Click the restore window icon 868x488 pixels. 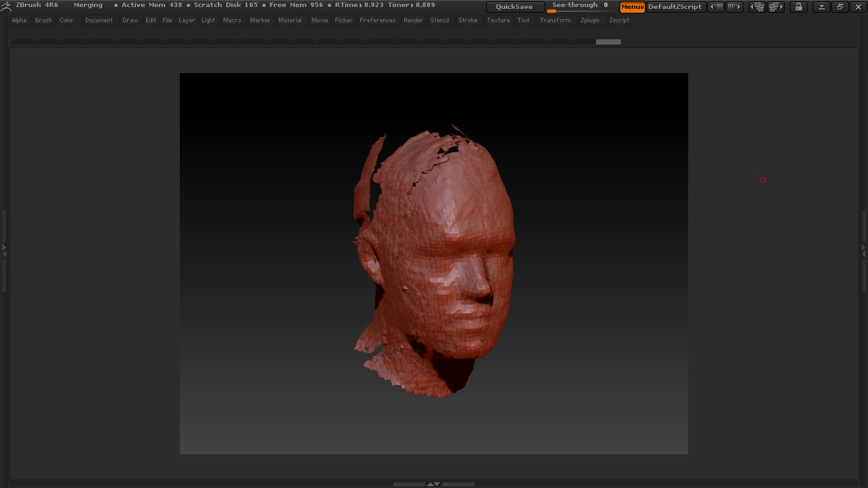coord(840,7)
